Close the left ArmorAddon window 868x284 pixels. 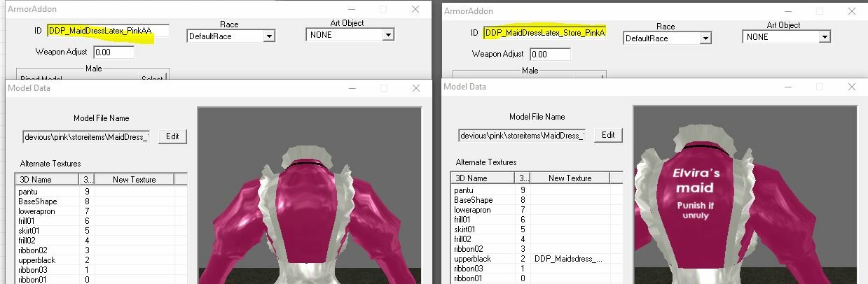tap(415, 9)
